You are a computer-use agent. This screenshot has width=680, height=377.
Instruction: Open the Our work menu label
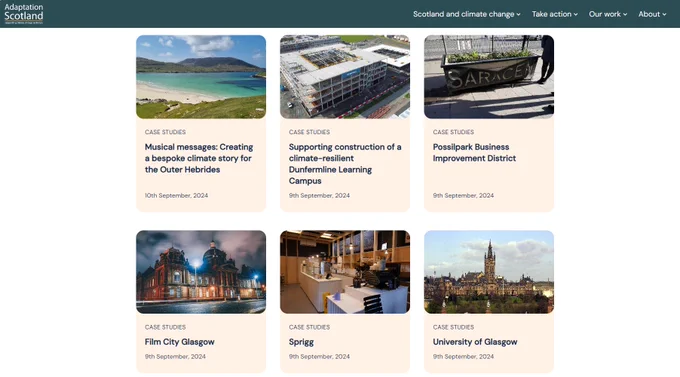tap(605, 14)
